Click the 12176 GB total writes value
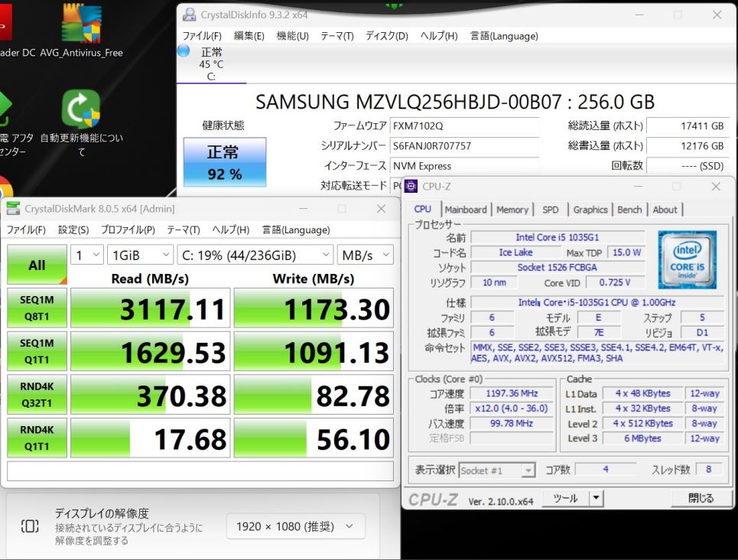 (688, 145)
